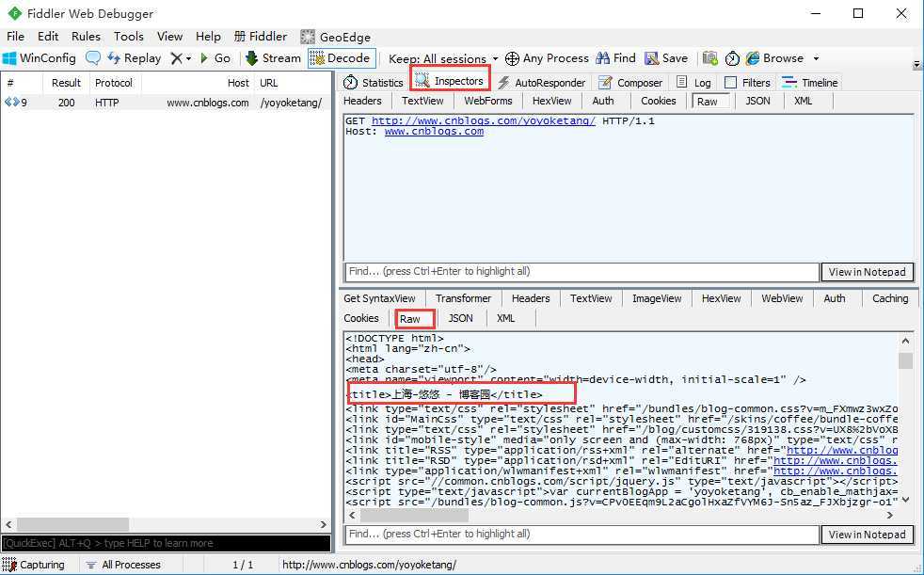Image resolution: width=924 pixels, height=575 pixels.
Task: Open the Rules menu
Action: pyautogui.click(x=86, y=37)
